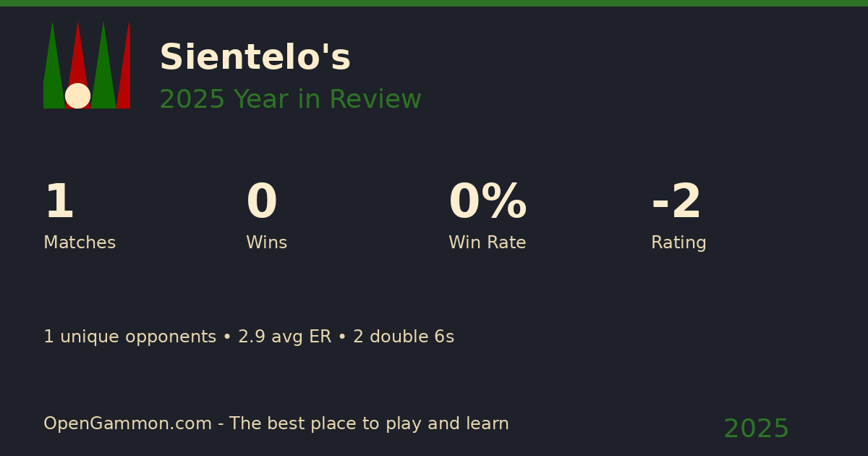868x456 pixels.
Task: Click the Matches stat label
Action: (80, 243)
